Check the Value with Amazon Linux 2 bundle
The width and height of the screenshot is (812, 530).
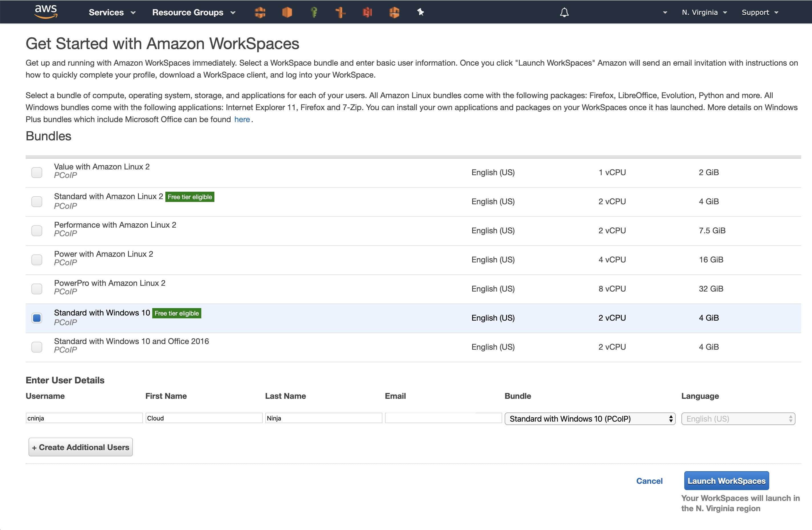36,172
